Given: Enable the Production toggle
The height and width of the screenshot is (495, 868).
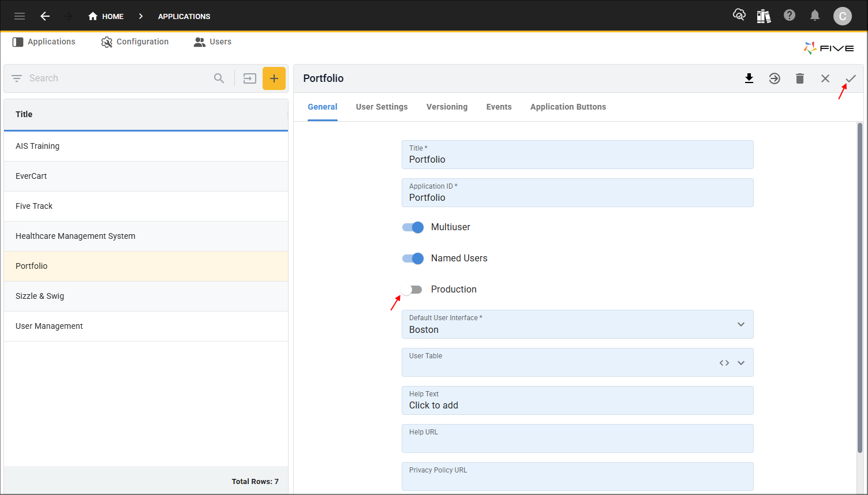Looking at the screenshot, I should 412,290.
